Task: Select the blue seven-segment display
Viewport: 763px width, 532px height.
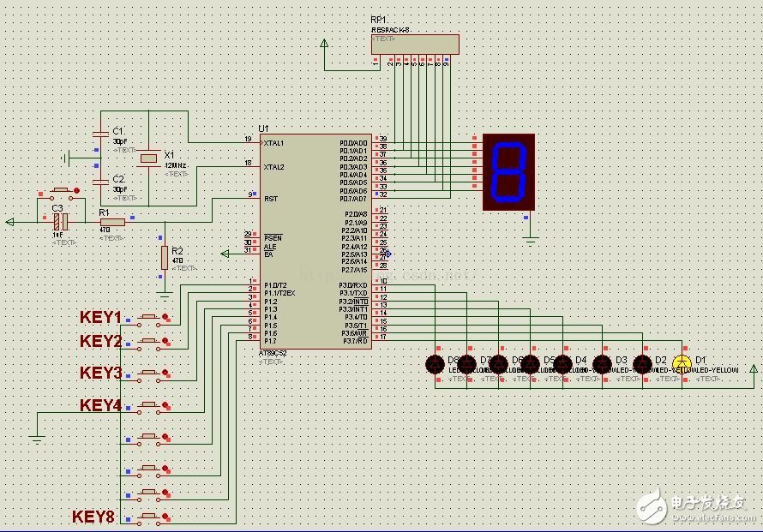Action: pyautogui.click(x=508, y=172)
